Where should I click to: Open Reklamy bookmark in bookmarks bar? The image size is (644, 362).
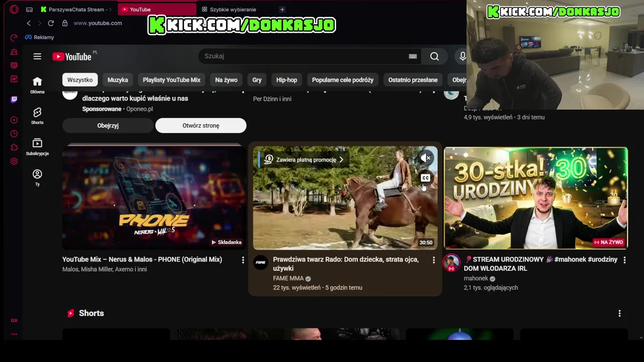coord(39,37)
